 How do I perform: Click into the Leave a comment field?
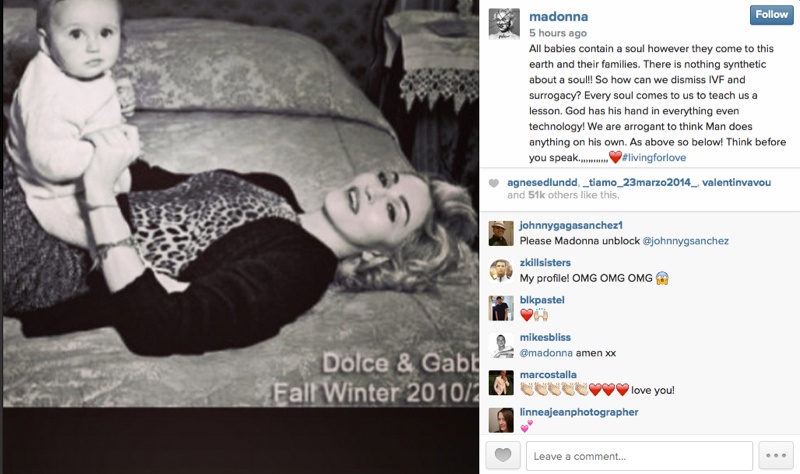click(x=639, y=456)
